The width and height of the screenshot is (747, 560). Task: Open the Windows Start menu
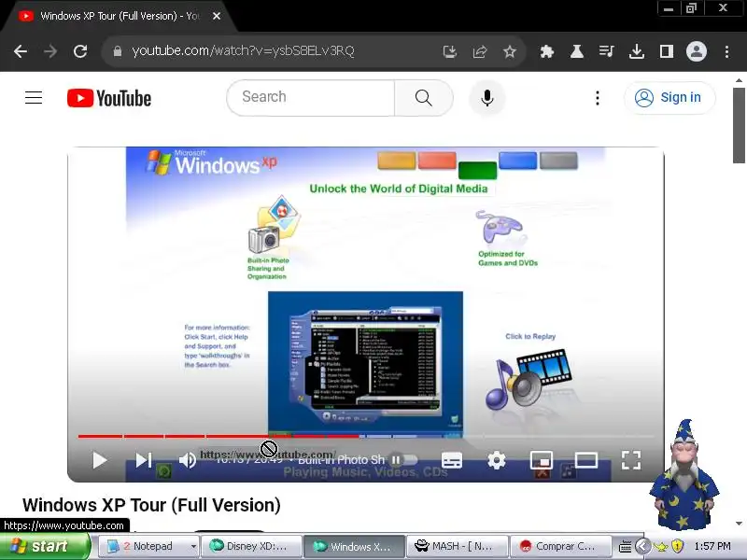44,546
